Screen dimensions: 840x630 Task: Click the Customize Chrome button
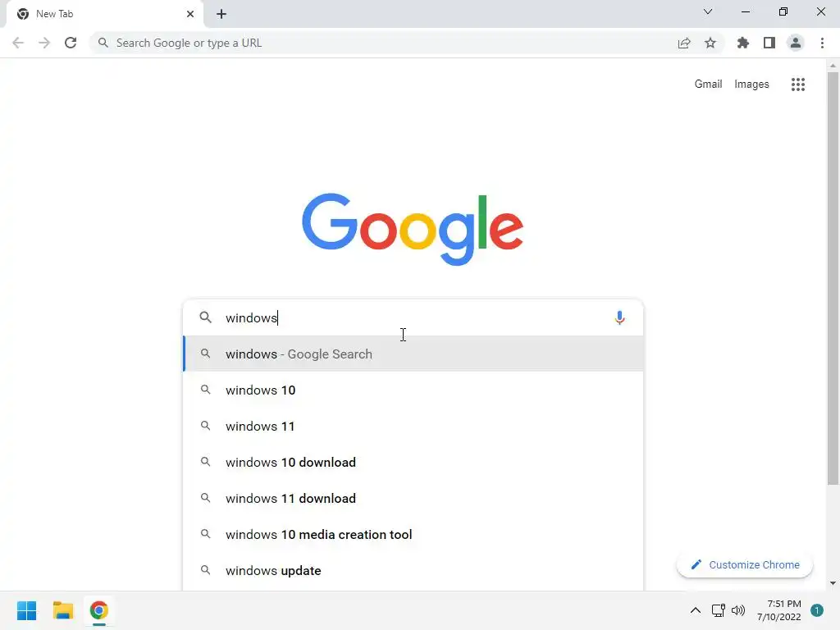745,564
